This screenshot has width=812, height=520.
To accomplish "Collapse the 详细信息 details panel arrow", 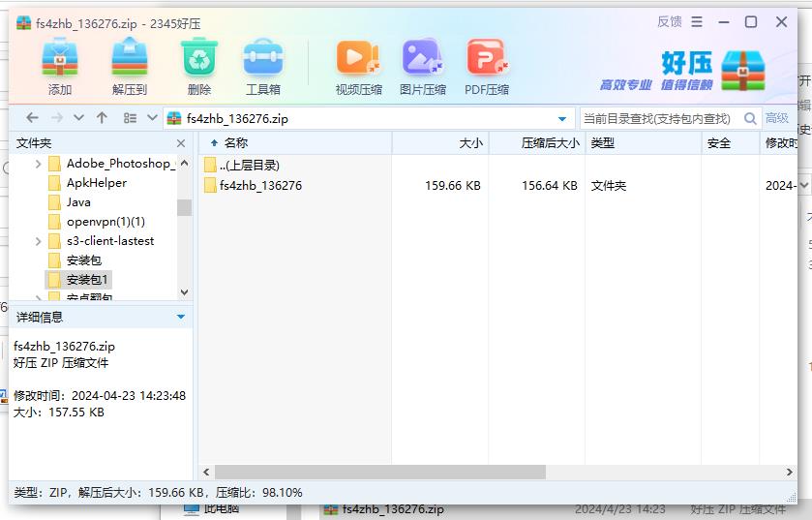I will (181, 317).
